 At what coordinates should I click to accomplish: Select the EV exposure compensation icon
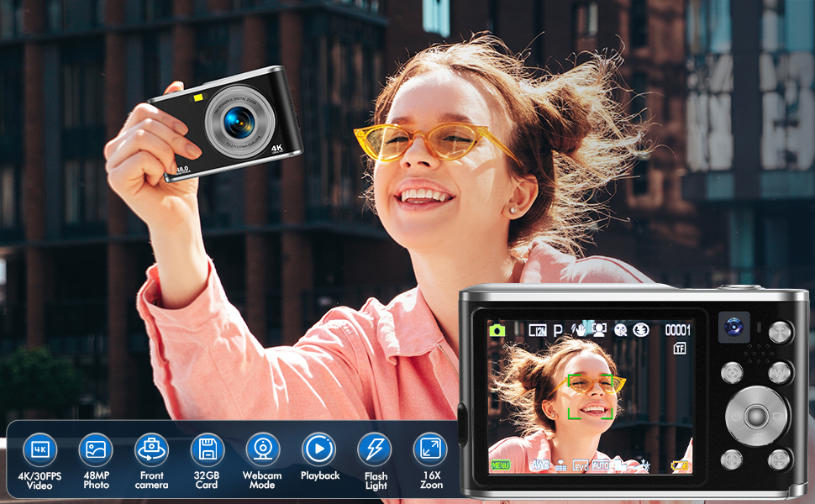580,465
